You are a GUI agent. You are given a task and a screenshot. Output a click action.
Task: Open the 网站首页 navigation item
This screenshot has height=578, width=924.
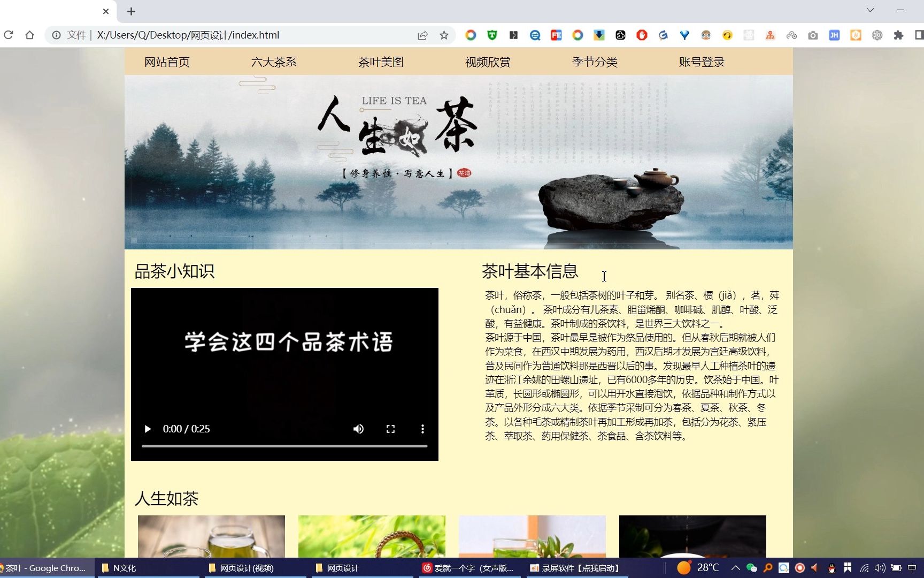(x=167, y=62)
